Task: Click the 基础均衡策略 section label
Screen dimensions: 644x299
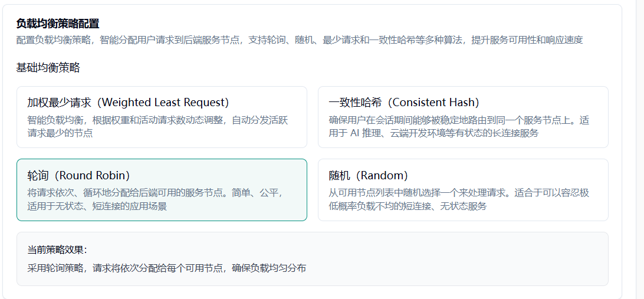Action: pyautogui.click(x=48, y=68)
